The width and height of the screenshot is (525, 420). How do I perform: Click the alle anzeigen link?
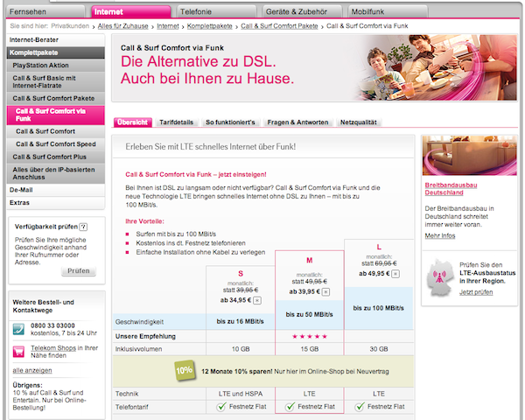click(x=32, y=370)
